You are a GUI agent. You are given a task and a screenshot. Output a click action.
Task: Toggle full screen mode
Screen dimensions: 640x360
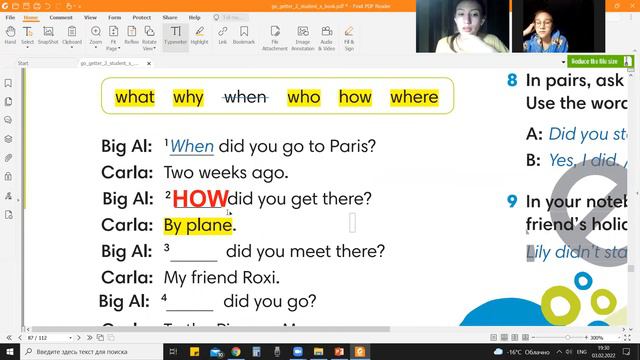pos(627,338)
